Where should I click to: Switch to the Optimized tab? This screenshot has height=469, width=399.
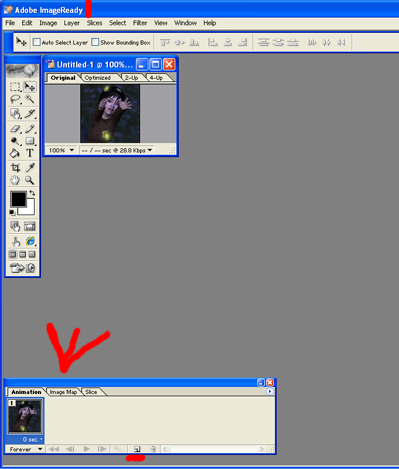click(x=97, y=78)
